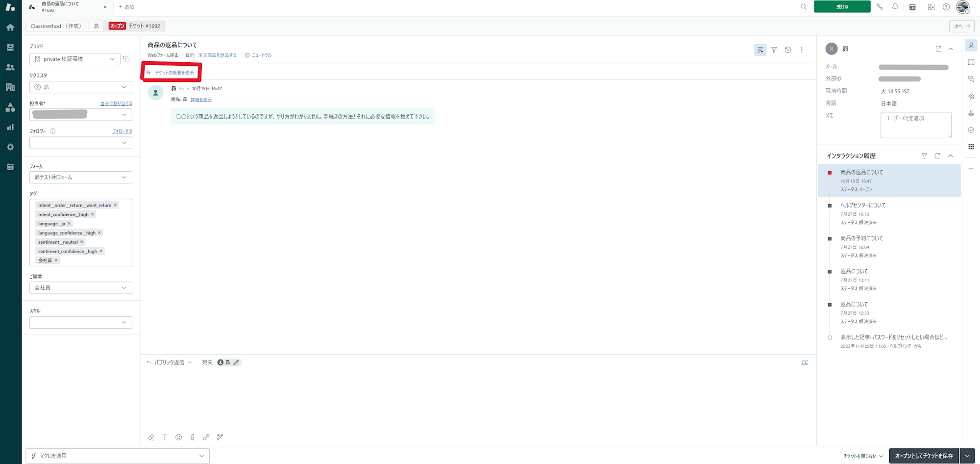Viewport: 980px width, 464px height.
Task: Click the text formatting T icon
Action: tap(165, 437)
